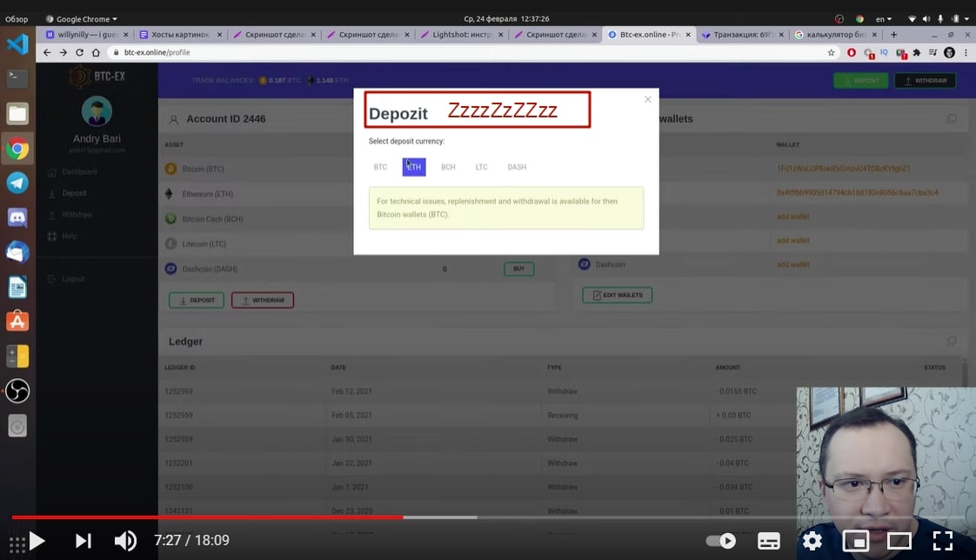Open the Chrome three-dot menu
Viewport: 976px width, 560px height.
[966, 52]
